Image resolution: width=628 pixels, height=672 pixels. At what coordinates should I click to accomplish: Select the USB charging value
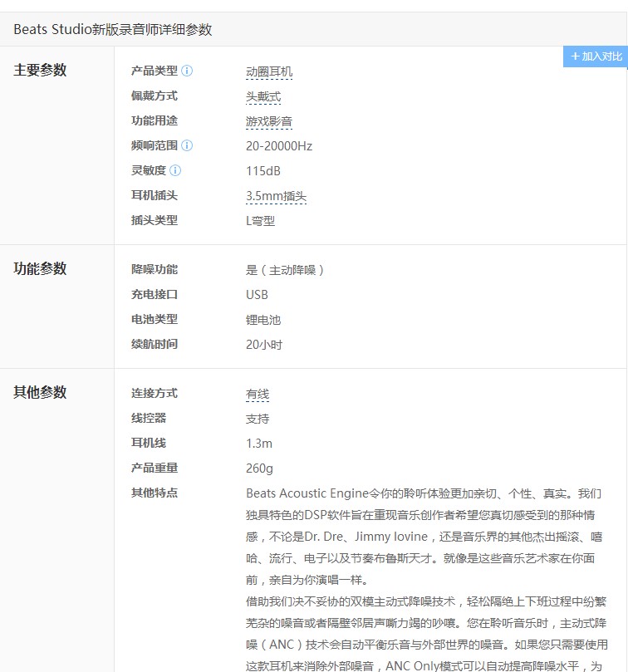pyautogui.click(x=257, y=295)
